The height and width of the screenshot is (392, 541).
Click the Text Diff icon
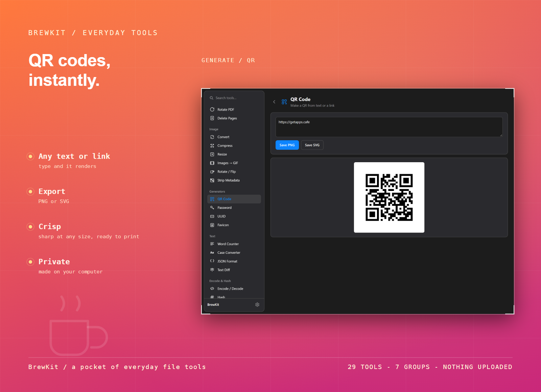pyautogui.click(x=212, y=270)
